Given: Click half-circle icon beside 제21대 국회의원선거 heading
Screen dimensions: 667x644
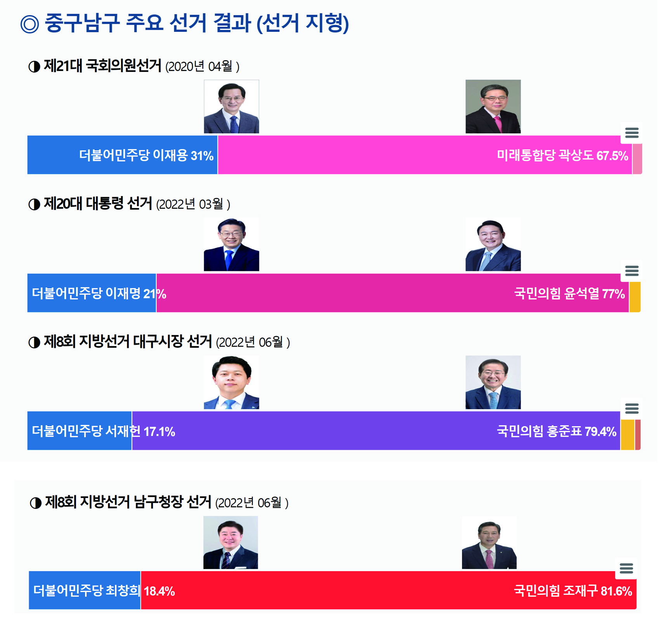Looking at the screenshot, I should click(x=34, y=67).
